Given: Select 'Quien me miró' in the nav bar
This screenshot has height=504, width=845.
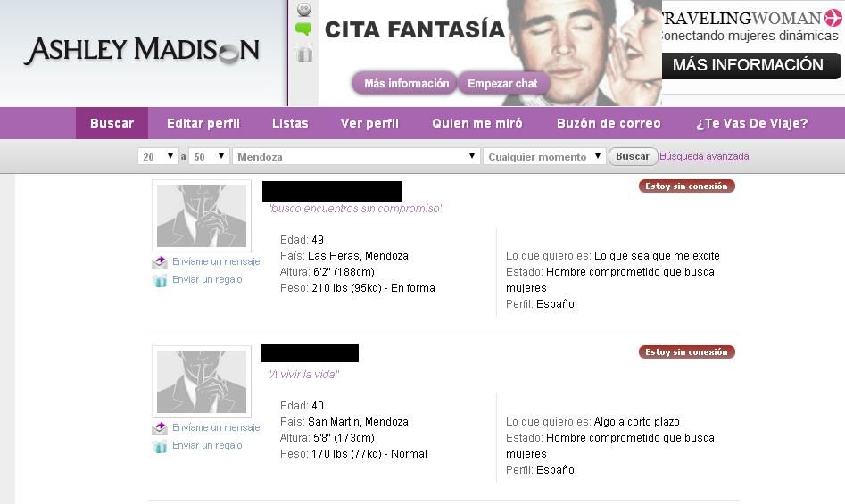Looking at the screenshot, I should pyautogui.click(x=477, y=123).
